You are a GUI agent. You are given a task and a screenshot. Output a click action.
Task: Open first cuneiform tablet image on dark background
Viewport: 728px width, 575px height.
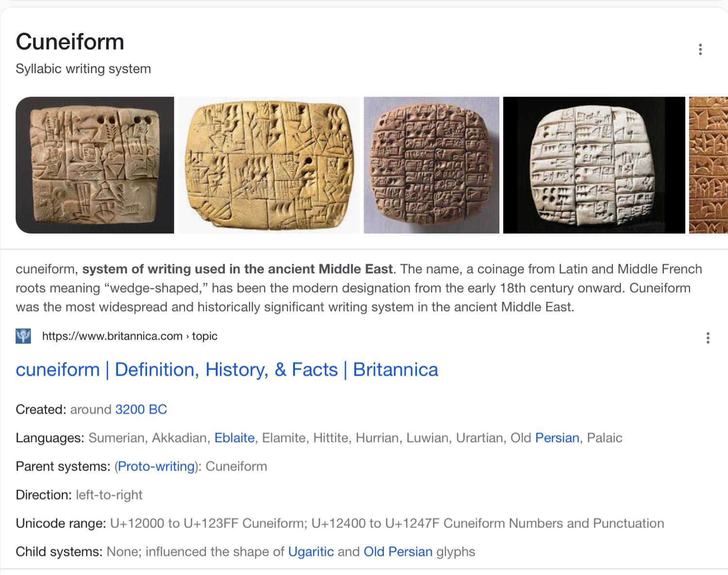tap(95, 165)
